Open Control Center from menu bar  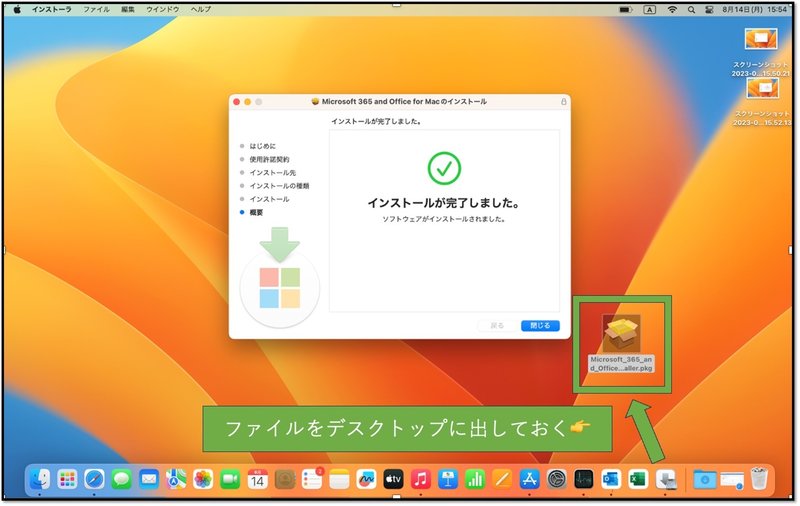click(x=709, y=10)
